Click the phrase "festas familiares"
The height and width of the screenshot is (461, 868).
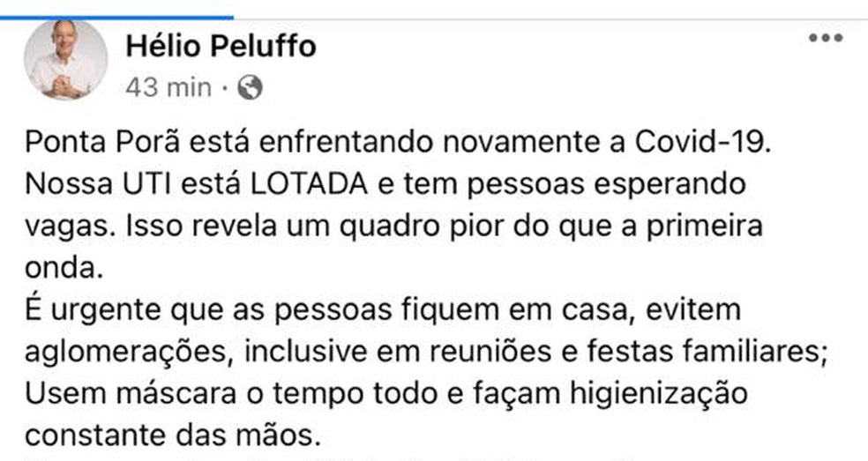(707, 351)
